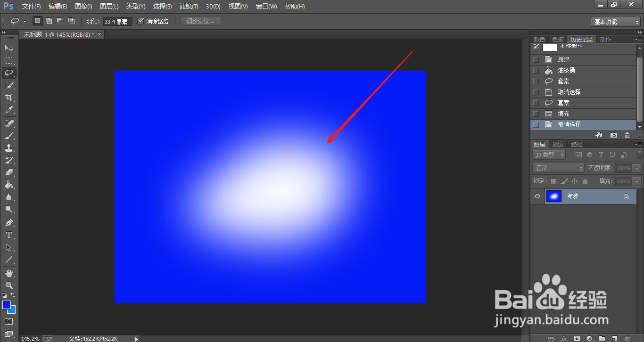Select the Dodge tool
644x342 pixels.
(9, 209)
